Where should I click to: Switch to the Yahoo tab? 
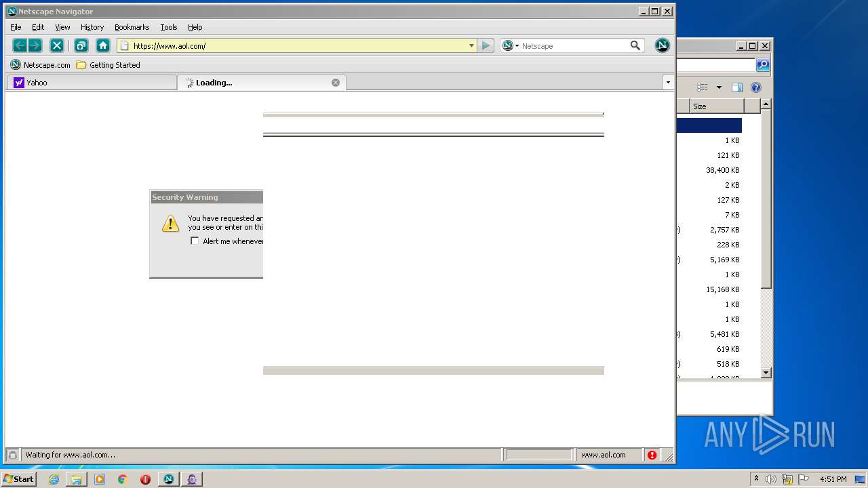point(92,83)
